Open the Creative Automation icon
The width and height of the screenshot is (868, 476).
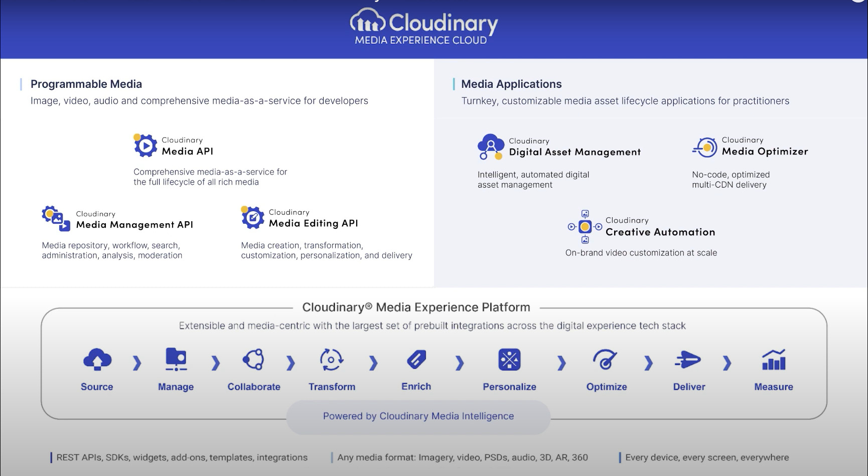point(585,226)
